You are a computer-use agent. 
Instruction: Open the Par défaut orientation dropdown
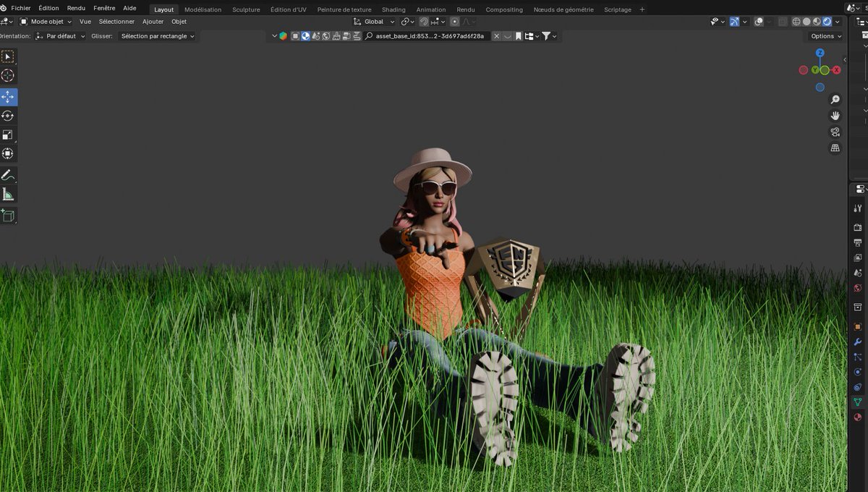click(60, 36)
